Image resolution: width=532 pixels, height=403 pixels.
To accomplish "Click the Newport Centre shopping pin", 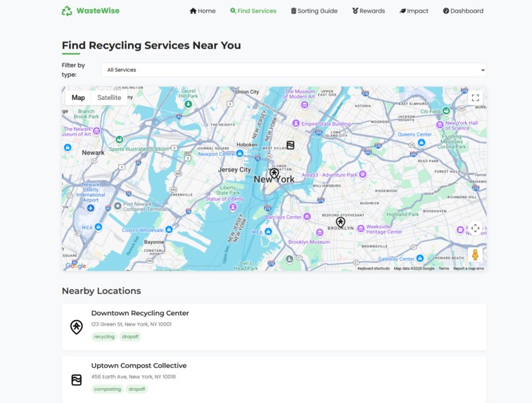I will pyautogui.click(x=240, y=153).
